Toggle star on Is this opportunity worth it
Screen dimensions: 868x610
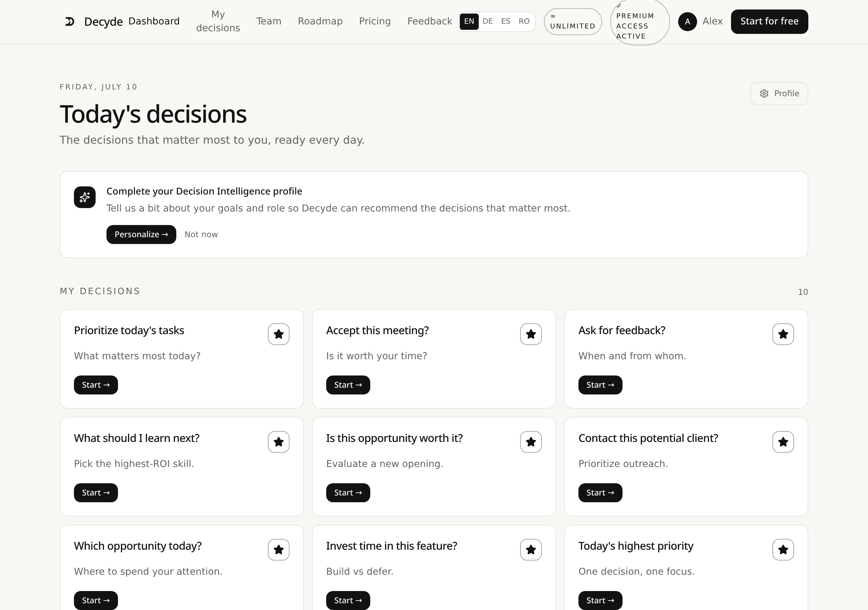[531, 442]
